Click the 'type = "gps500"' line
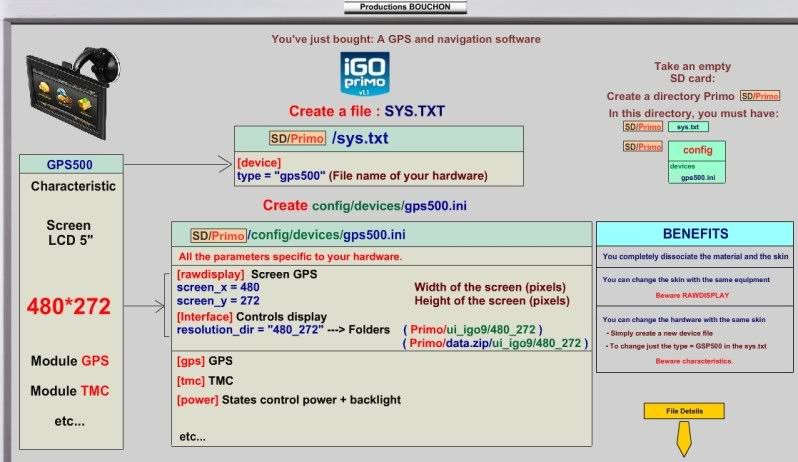Image resolution: width=798 pixels, height=462 pixels. point(281,176)
